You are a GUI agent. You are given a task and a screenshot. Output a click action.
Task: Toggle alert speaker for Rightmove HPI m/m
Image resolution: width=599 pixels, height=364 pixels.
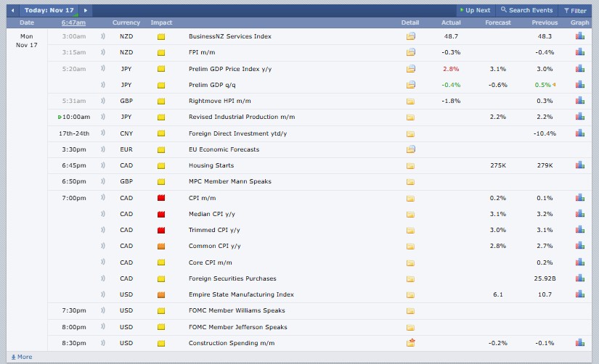point(102,101)
